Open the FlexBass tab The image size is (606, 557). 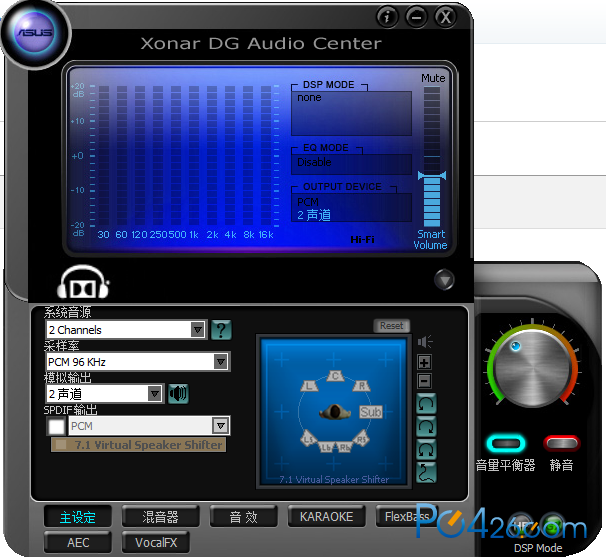coord(406,517)
